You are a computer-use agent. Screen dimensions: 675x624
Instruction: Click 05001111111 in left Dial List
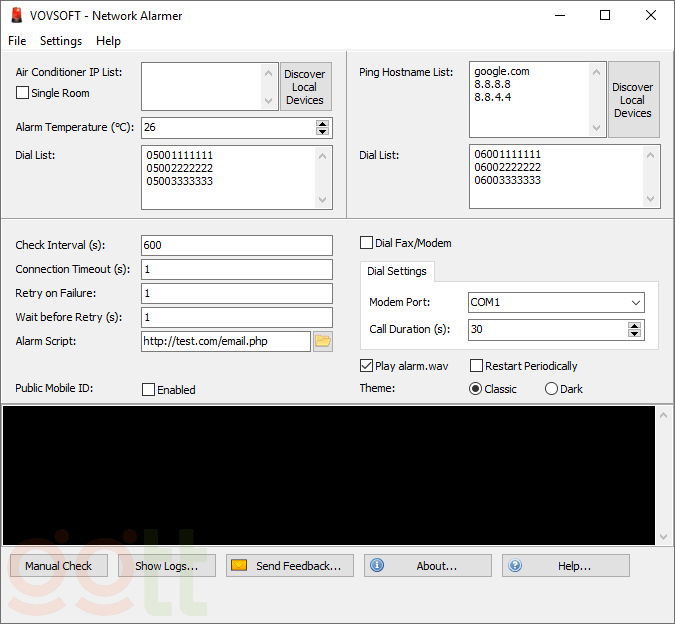point(180,155)
